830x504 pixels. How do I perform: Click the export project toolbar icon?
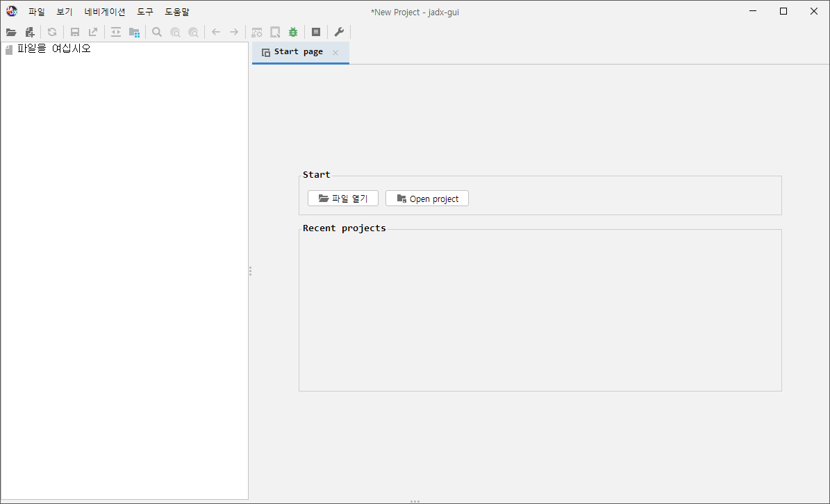[93, 32]
